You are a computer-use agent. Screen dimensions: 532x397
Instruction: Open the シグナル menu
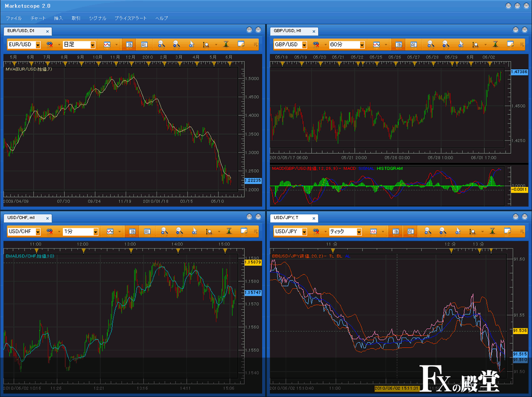(98, 18)
